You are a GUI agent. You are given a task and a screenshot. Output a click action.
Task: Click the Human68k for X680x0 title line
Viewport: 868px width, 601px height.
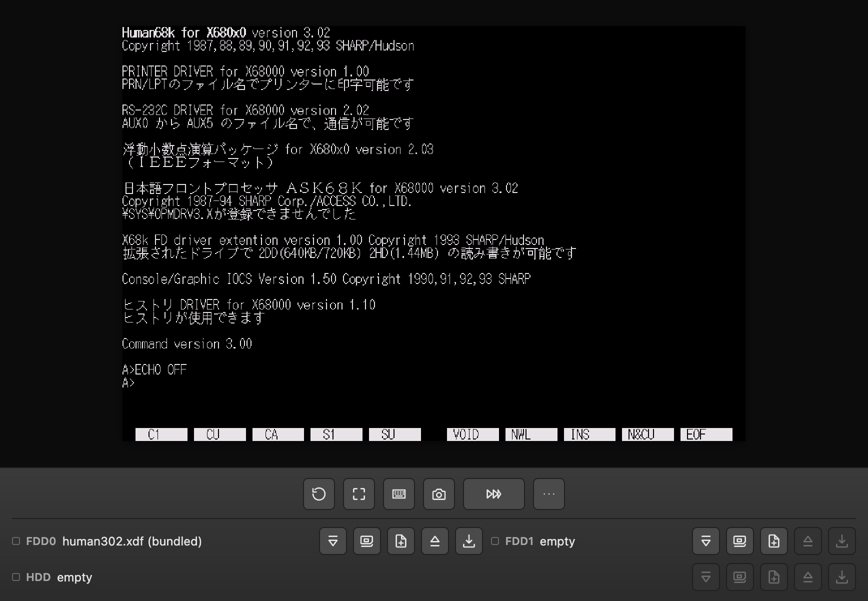(x=226, y=33)
